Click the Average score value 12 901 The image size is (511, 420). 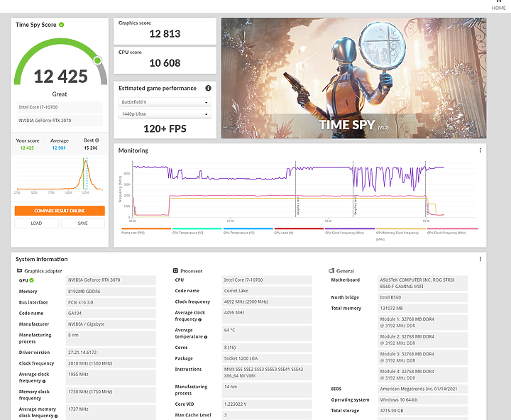(59, 148)
